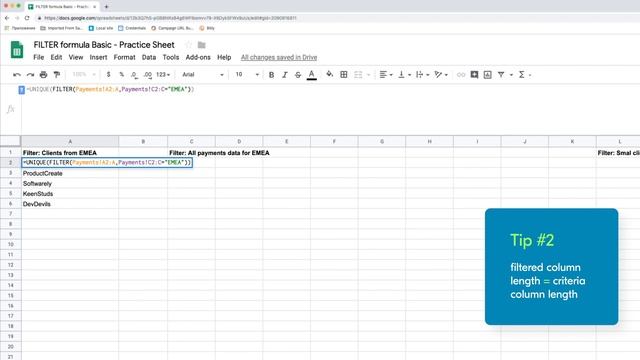640x360 pixels.
Task: Select column A header
Action: [70, 142]
